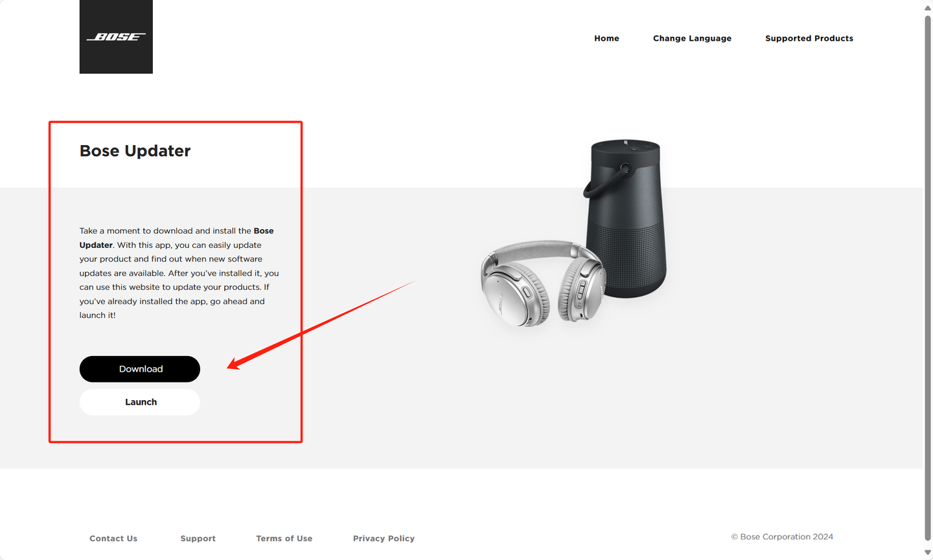933x560 pixels.
Task: Open the Change Language menu item
Action: click(x=692, y=38)
